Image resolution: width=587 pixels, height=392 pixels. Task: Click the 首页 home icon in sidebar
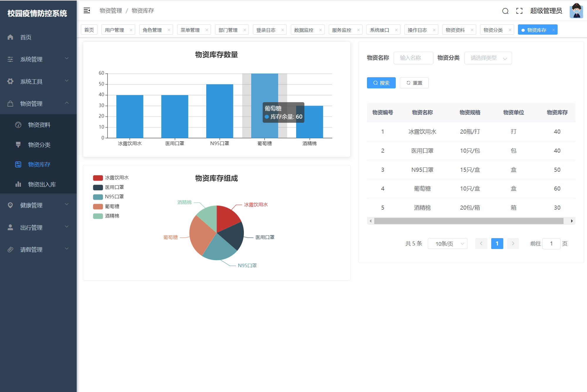[x=11, y=37]
